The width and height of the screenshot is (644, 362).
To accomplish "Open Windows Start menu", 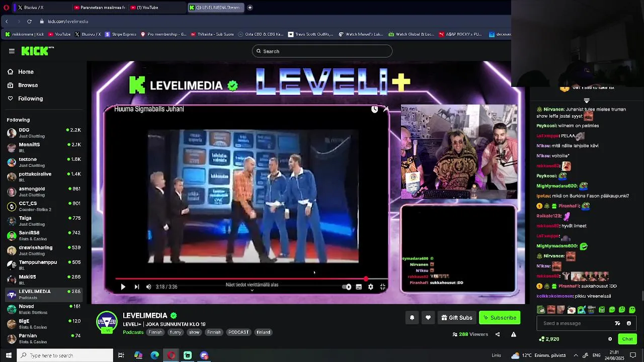I will pos(9,355).
